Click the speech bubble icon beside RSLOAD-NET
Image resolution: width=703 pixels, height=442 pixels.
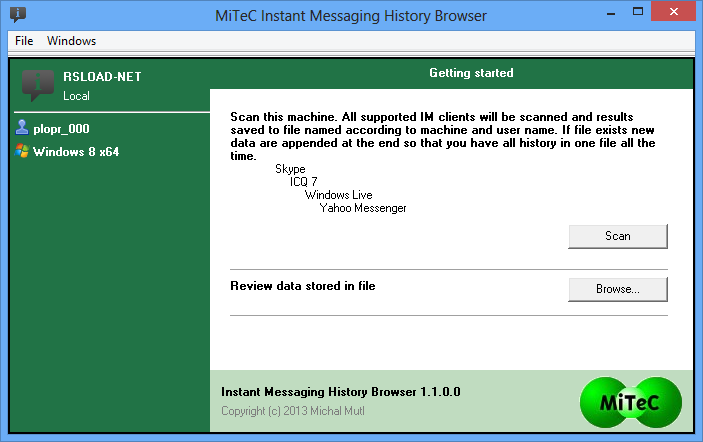point(38,86)
